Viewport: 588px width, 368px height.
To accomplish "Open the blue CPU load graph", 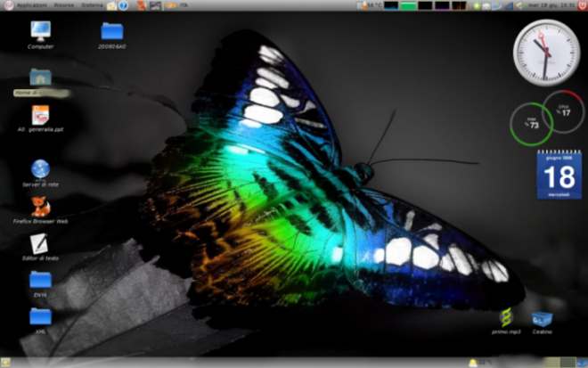I will tap(391, 5).
